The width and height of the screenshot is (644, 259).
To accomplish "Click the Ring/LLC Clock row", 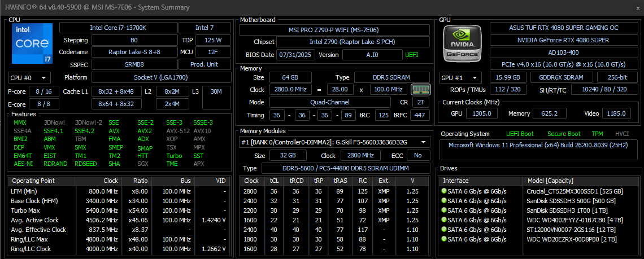I will 118,249.
